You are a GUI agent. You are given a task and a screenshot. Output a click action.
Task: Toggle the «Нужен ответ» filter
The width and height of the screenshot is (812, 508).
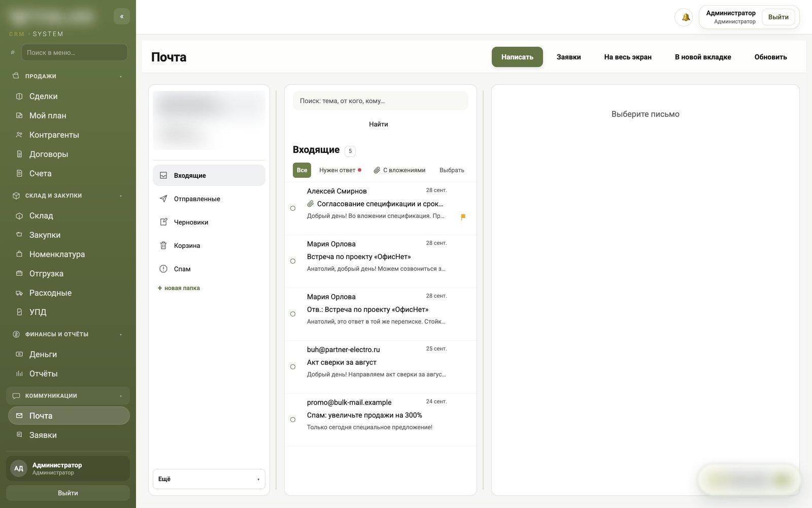tap(340, 170)
